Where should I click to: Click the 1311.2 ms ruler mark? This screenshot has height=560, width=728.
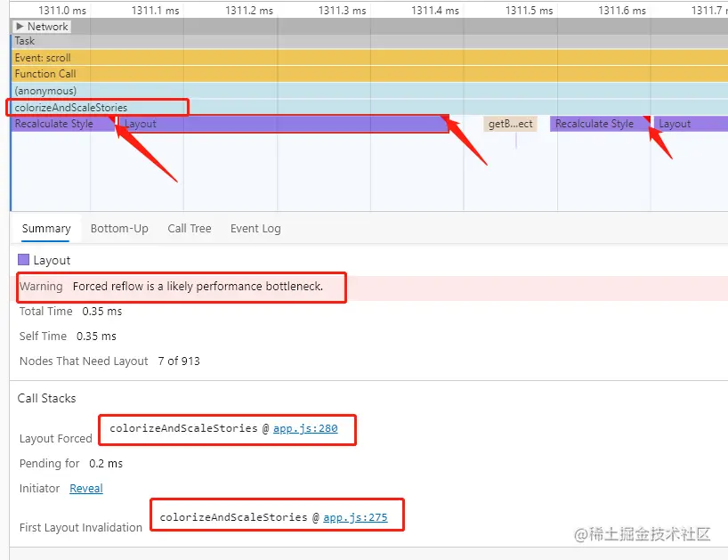tap(249, 10)
